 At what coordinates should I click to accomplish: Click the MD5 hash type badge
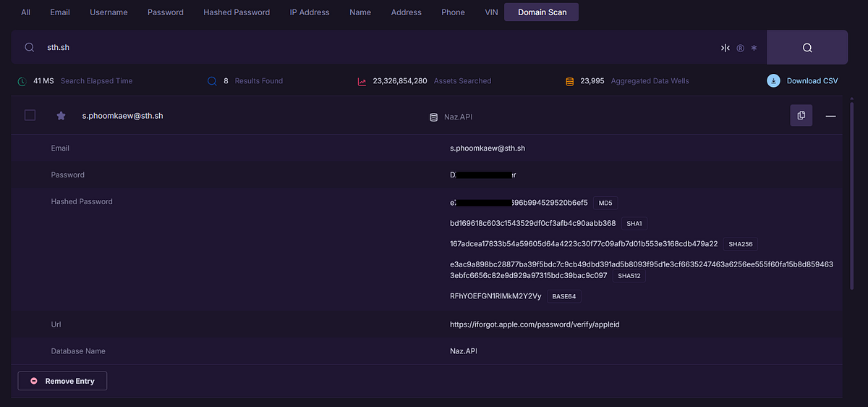pos(606,203)
